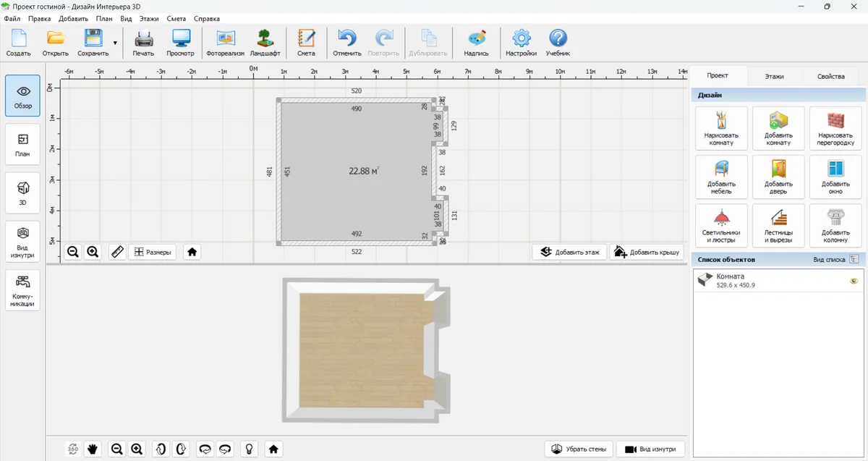The height and width of the screenshot is (461, 868).
Task: Click Добавить дверь tool
Action: (x=778, y=177)
